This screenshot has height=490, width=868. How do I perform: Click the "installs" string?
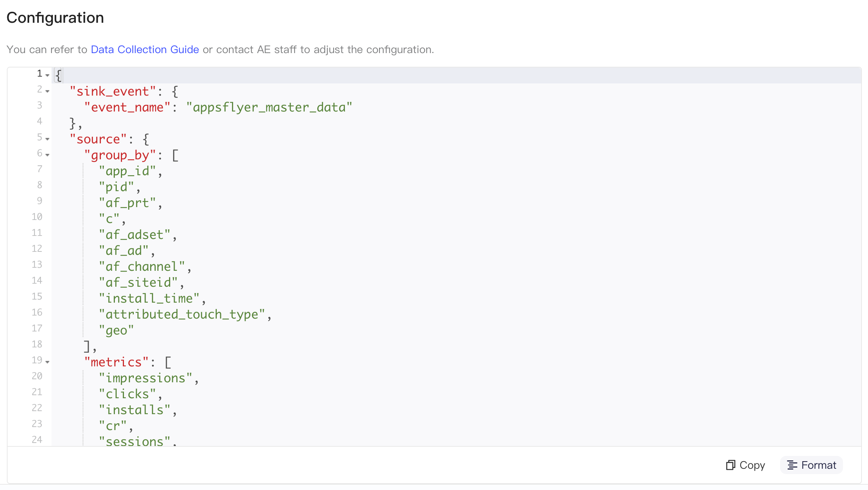(x=135, y=410)
